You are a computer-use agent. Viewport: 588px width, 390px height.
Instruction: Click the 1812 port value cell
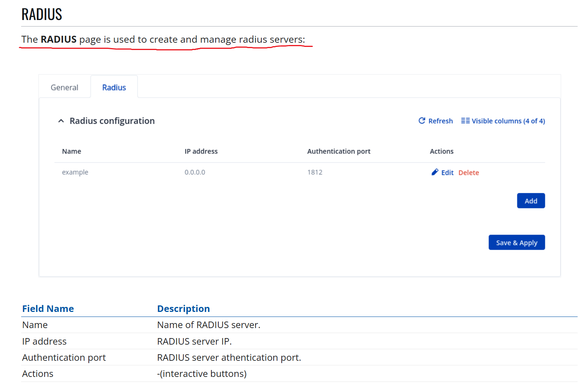tap(315, 172)
